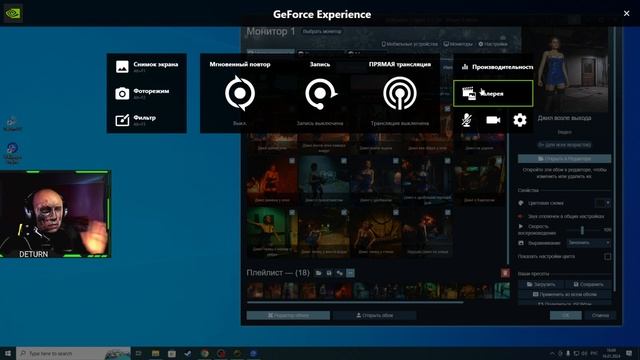Show hidden tray icons chevron
The height and width of the screenshot is (360, 640).
pyautogui.click(x=552, y=353)
